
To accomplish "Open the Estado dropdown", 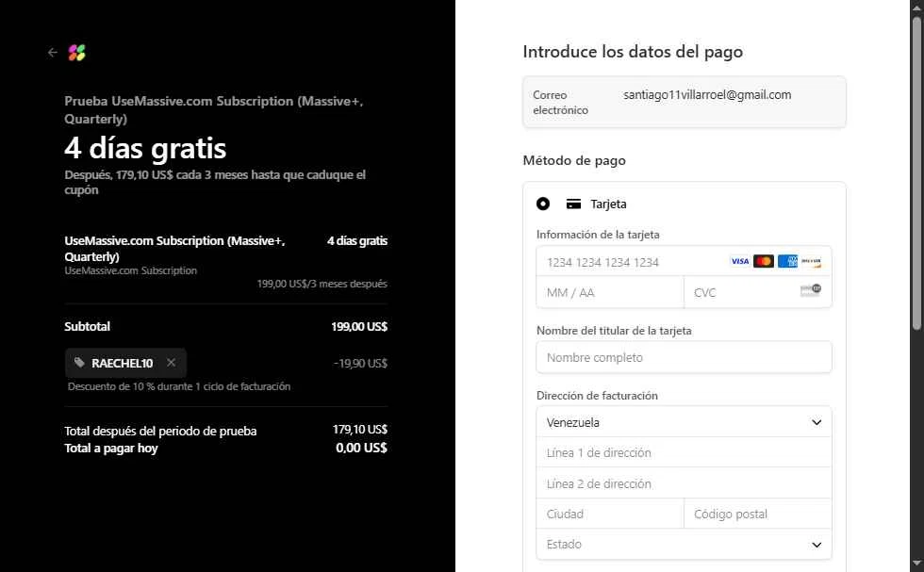I will [x=684, y=545].
